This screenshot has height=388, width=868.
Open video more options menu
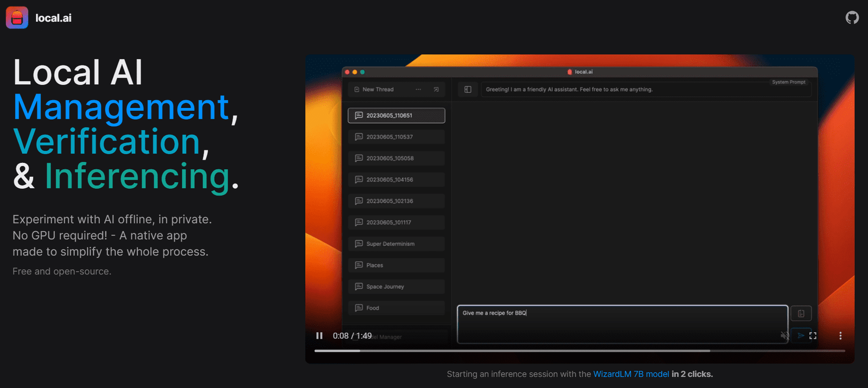(840, 336)
